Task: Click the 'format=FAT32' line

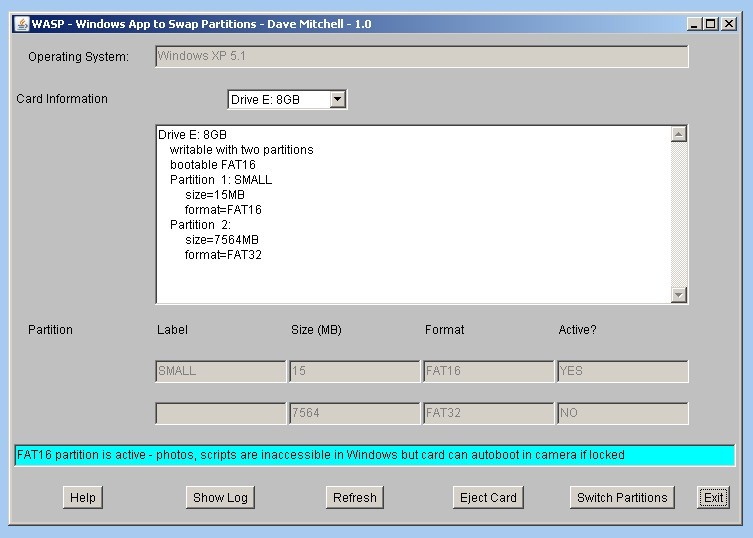Action: point(223,255)
